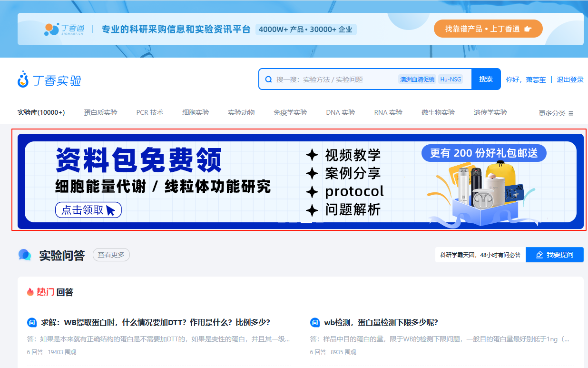The height and width of the screenshot is (368, 588).
Task: Select the PCR 技术 category
Action: (150, 113)
